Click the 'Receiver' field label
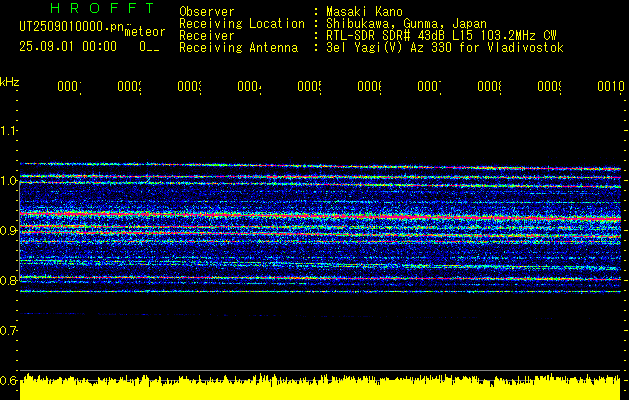Viewport: 629px width, 400px height. [207, 36]
